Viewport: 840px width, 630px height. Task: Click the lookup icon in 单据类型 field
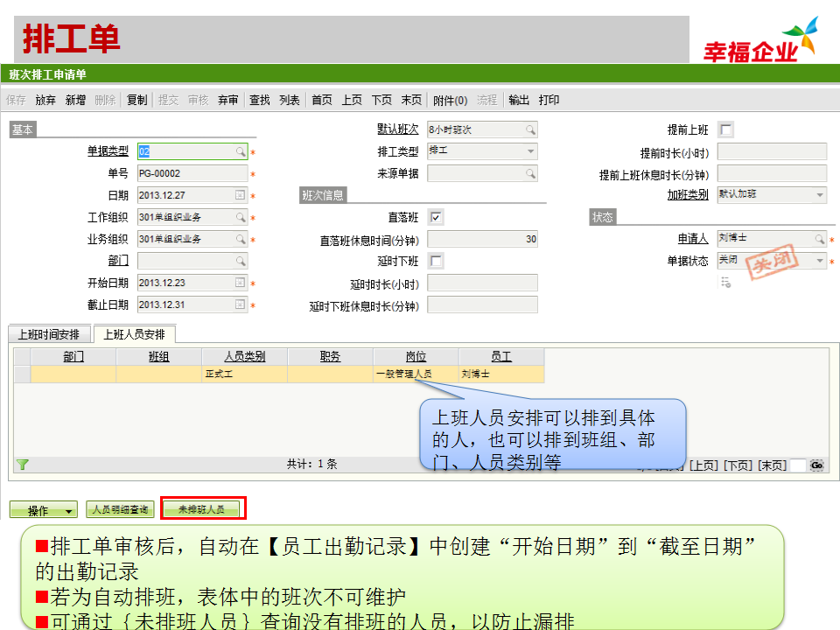click(x=241, y=152)
